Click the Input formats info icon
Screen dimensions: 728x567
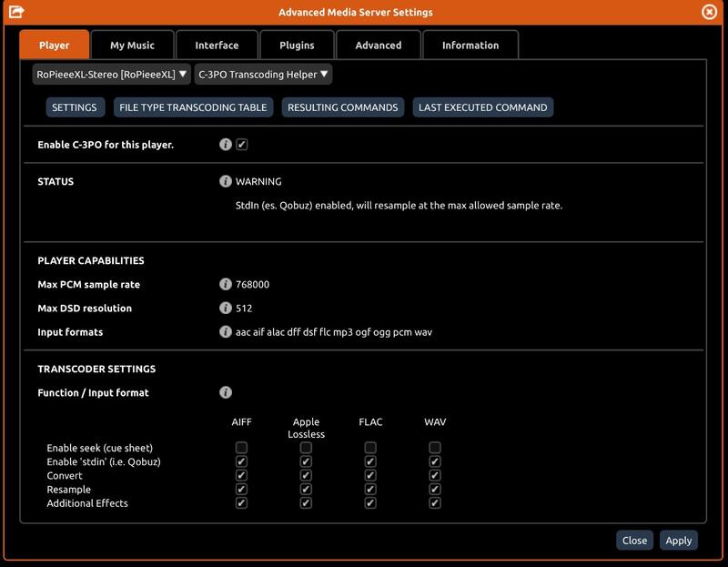tap(226, 331)
